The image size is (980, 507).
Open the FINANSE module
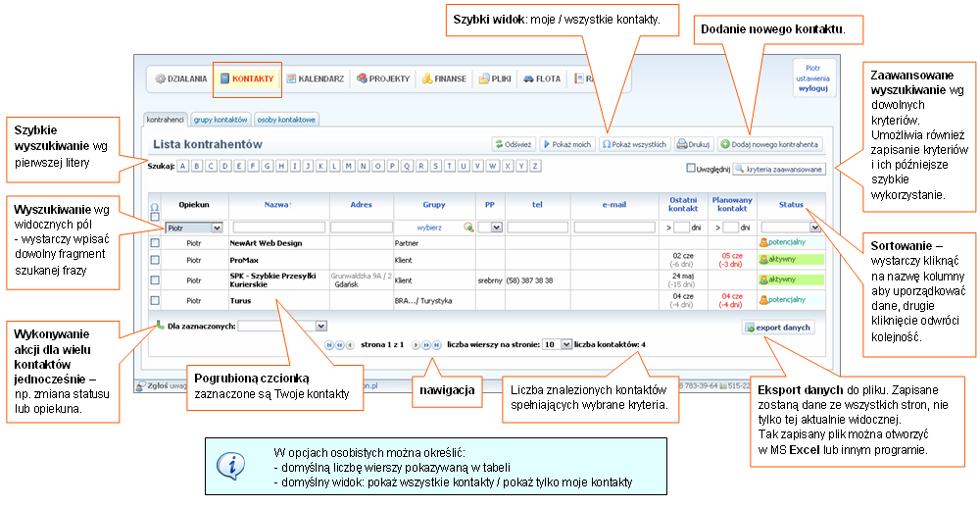pos(444,78)
